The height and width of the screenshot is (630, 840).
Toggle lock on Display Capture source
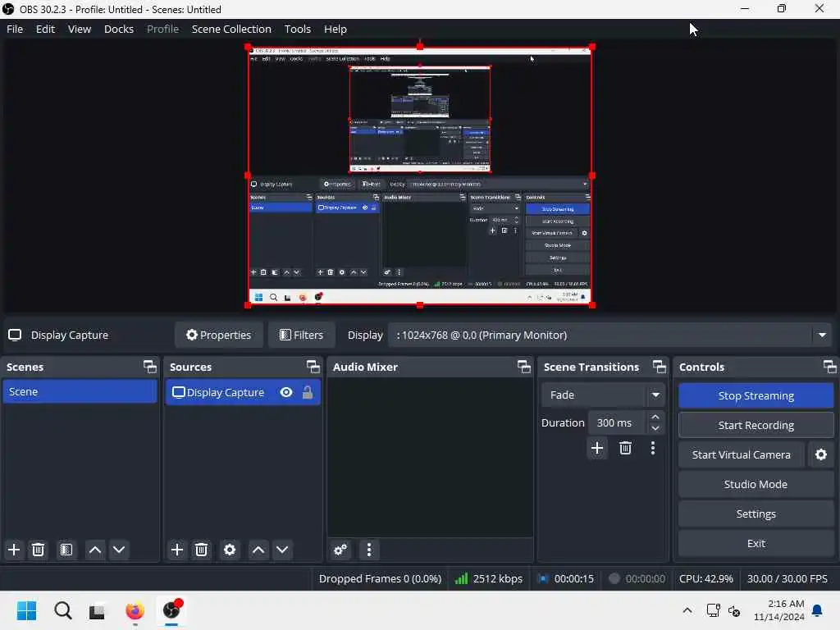(x=308, y=393)
